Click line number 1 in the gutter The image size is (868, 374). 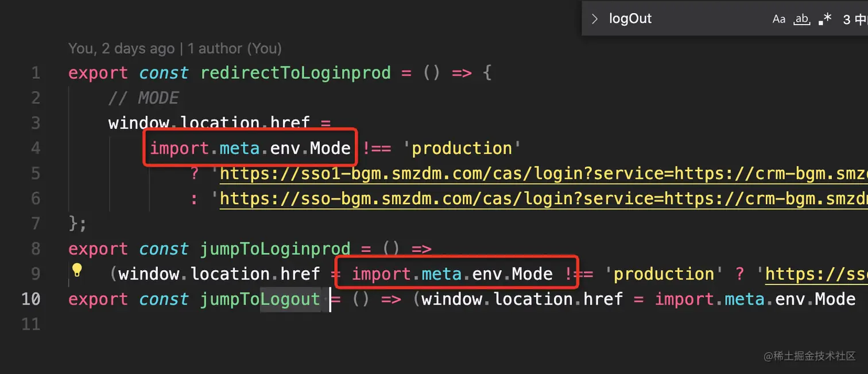point(36,73)
